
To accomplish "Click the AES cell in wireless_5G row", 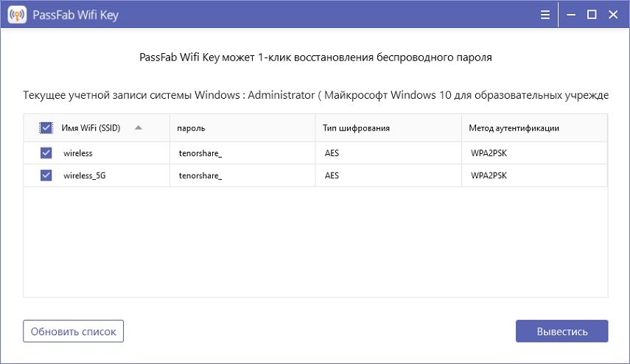I will 388,175.
